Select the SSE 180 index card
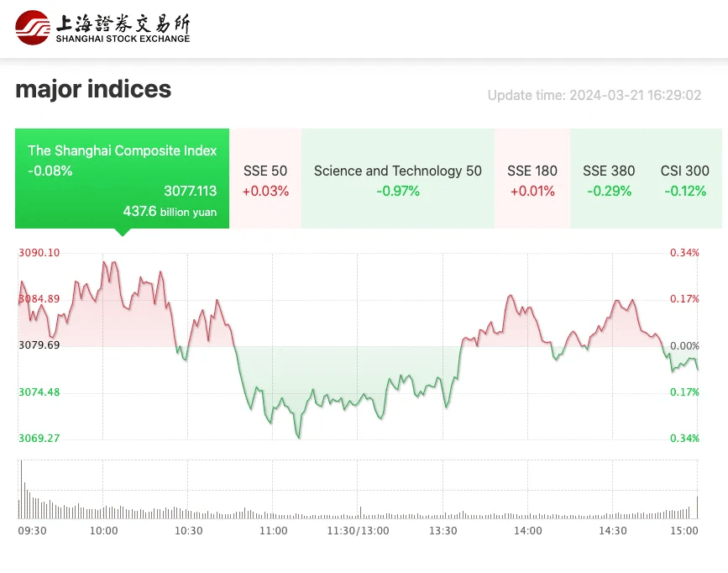The height and width of the screenshot is (573, 728). coord(532,177)
